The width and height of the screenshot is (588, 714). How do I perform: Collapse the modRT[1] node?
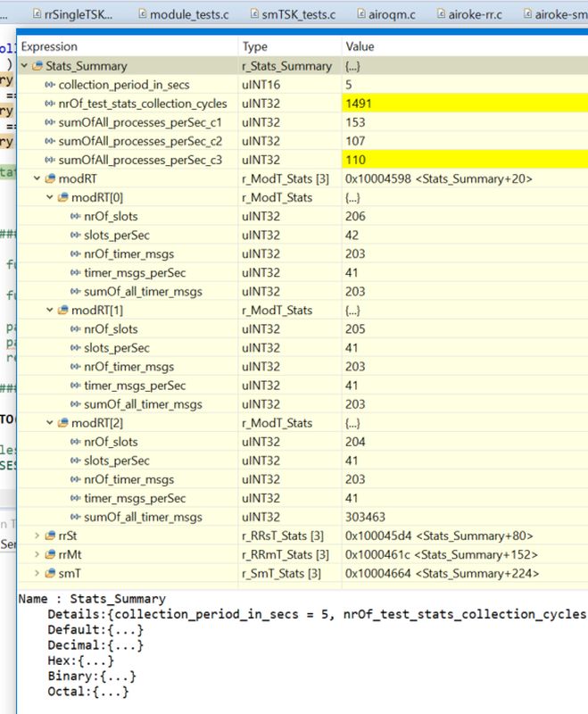click(50, 311)
